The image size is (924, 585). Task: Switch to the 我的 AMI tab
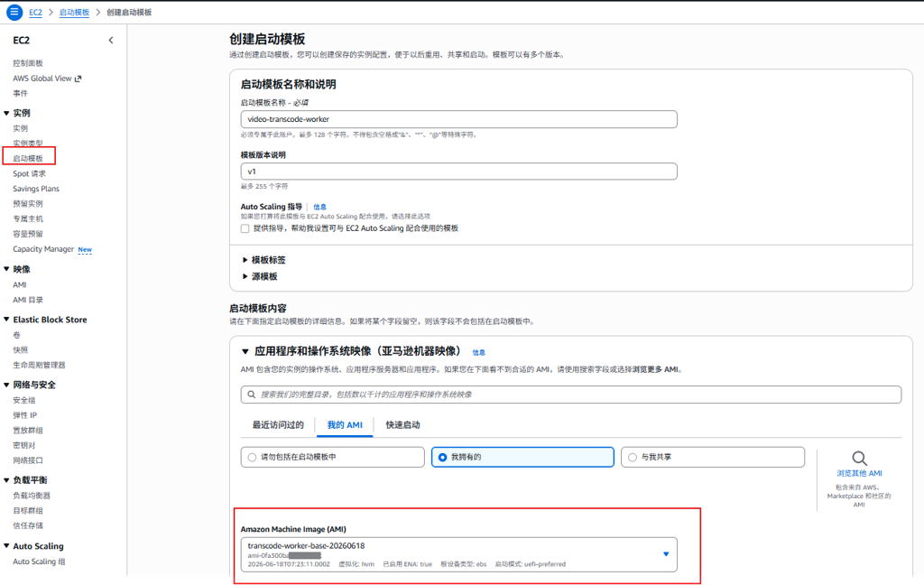coord(345,424)
